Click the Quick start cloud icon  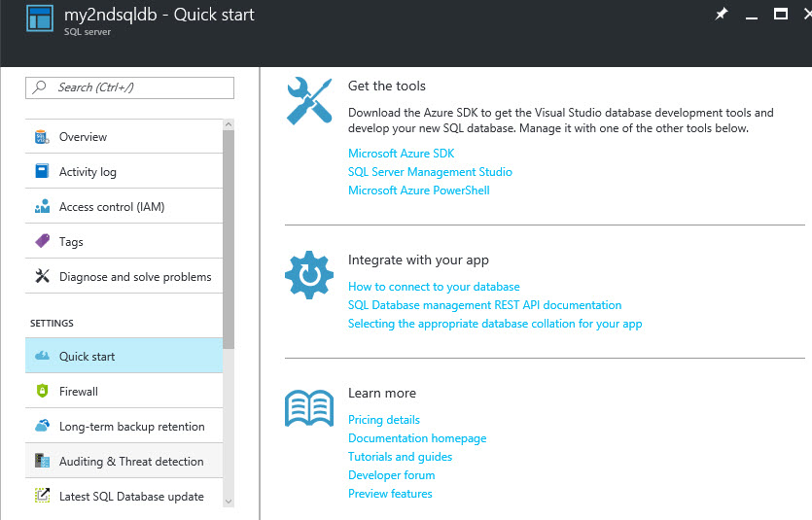point(42,356)
